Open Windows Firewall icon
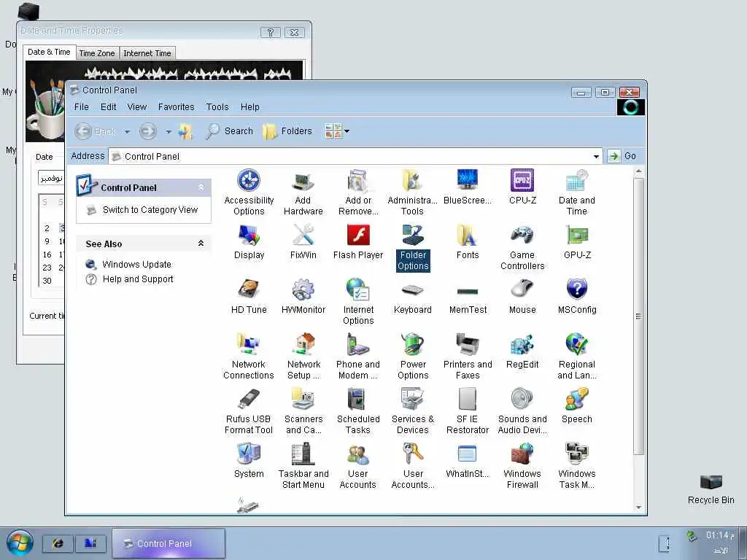Viewport: 747px width, 560px height. [522, 466]
